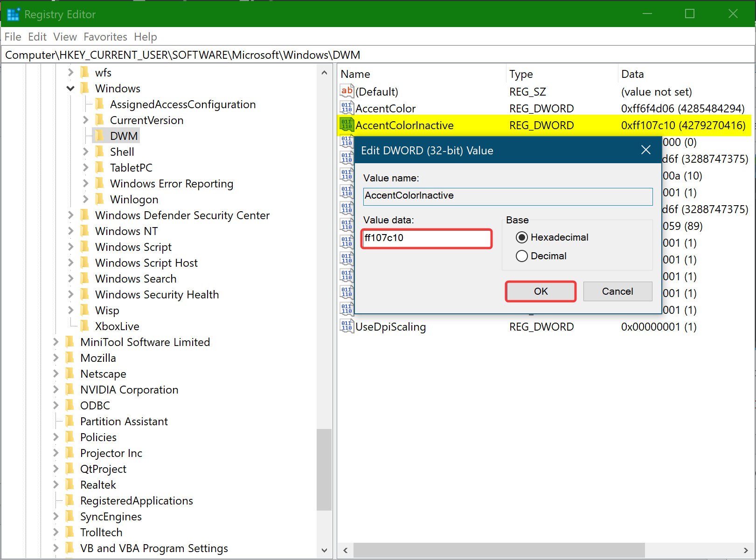Collapse the Windows tree node
This screenshot has height=560, width=756.
(70, 88)
